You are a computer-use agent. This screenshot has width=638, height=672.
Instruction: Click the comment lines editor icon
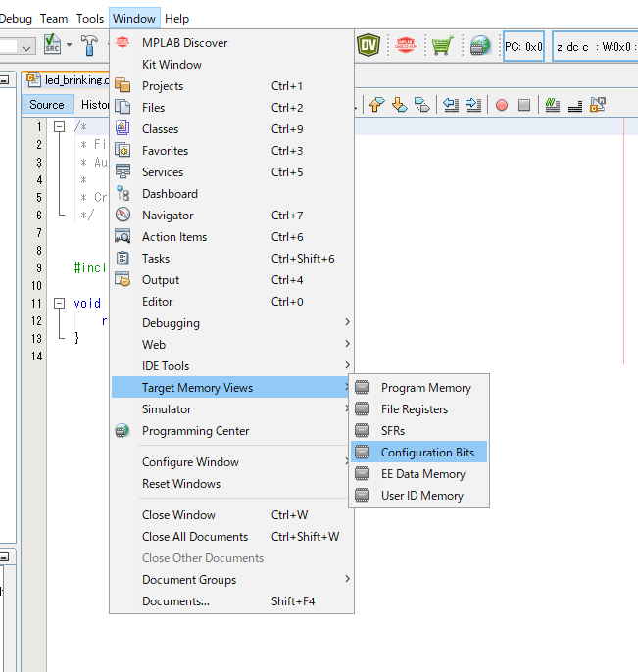(x=553, y=105)
